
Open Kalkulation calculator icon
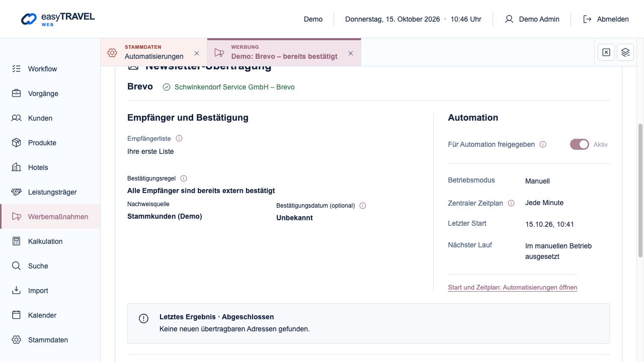coord(17,241)
